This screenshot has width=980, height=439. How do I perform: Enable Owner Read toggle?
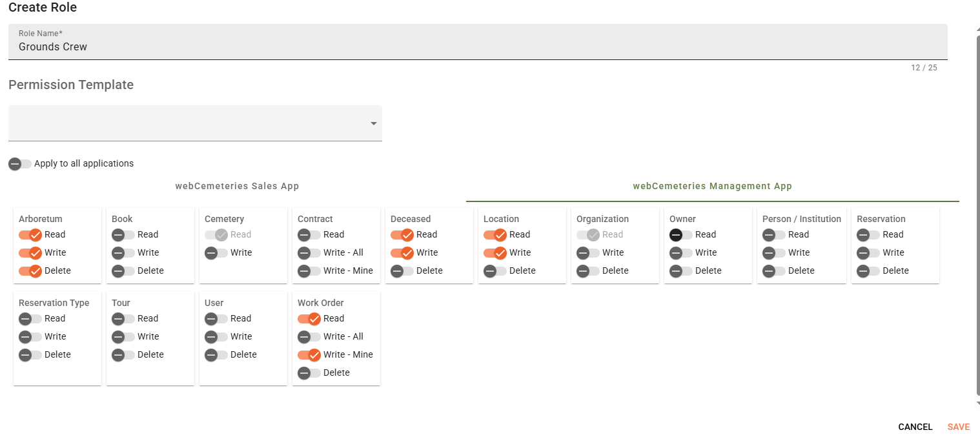point(680,235)
